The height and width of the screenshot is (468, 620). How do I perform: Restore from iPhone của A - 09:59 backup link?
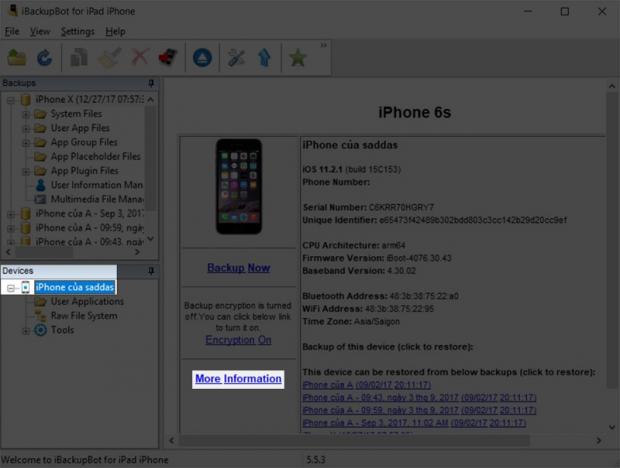(419, 410)
